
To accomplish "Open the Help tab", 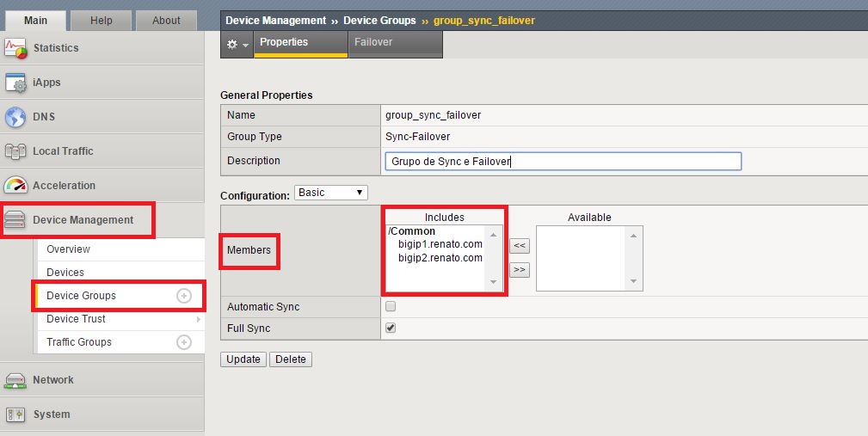I will pyautogui.click(x=102, y=21).
